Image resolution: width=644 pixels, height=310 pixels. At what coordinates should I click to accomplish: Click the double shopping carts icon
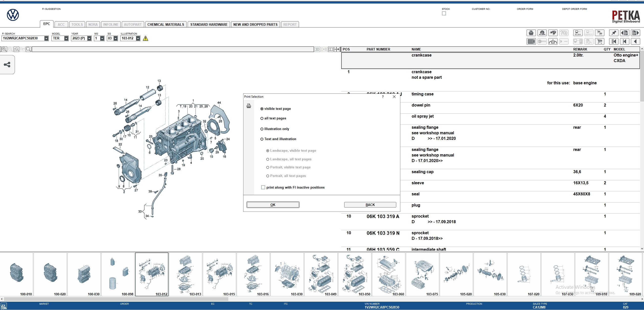(x=600, y=33)
